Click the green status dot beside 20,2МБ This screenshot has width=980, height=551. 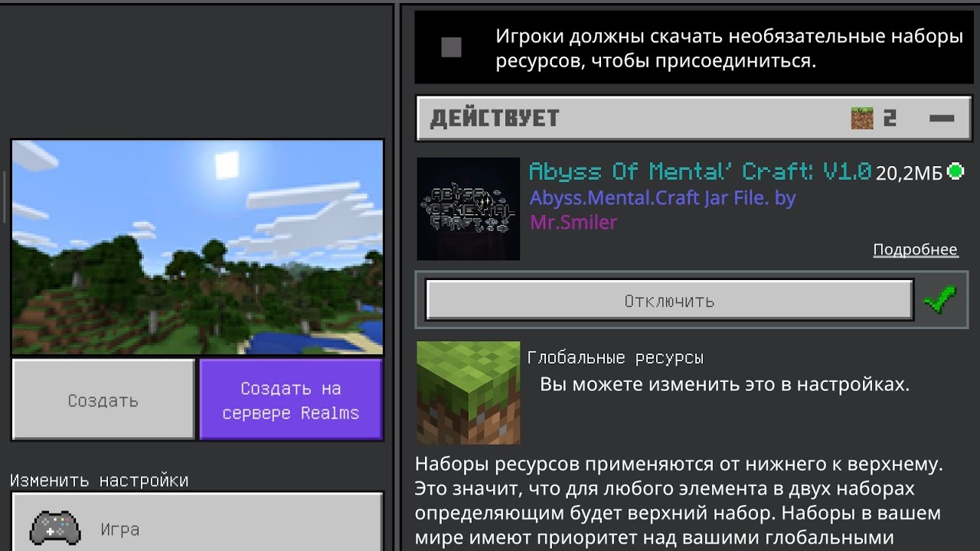click(955, 171)
